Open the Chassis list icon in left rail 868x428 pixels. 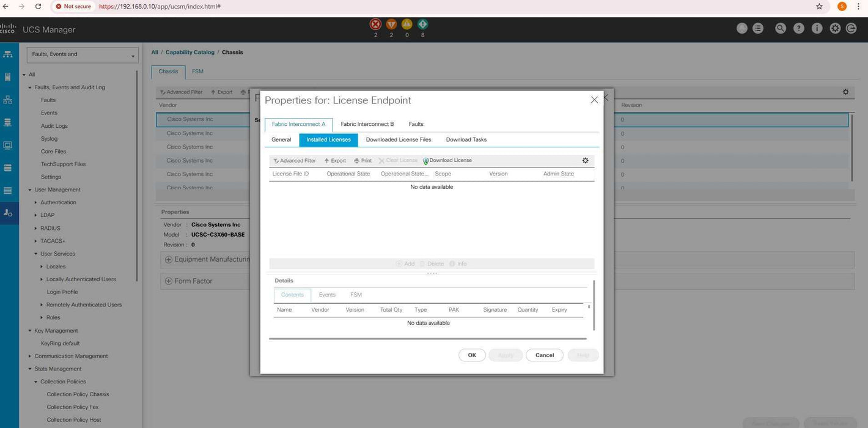8,191
